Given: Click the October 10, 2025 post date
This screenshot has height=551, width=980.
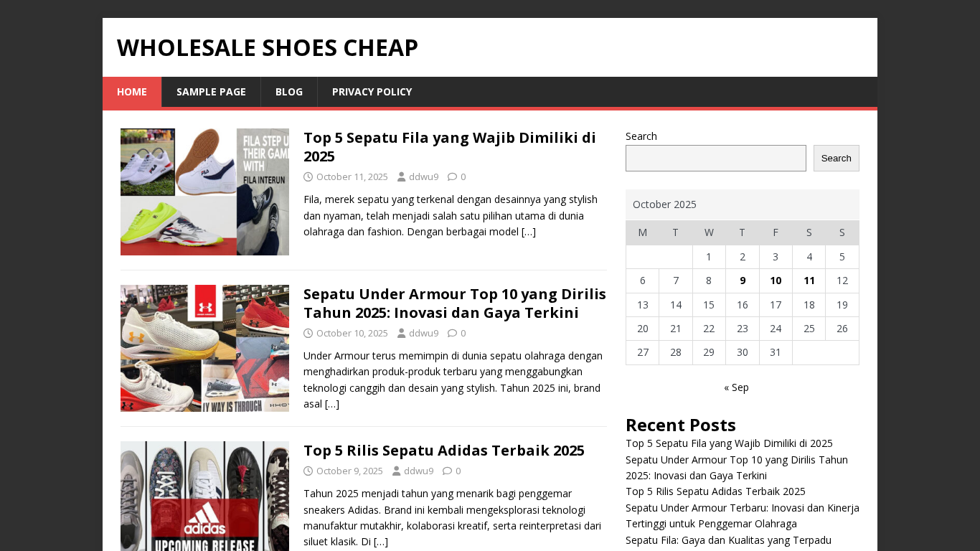Looking at the screenshot, I should [x=352, y=333].
